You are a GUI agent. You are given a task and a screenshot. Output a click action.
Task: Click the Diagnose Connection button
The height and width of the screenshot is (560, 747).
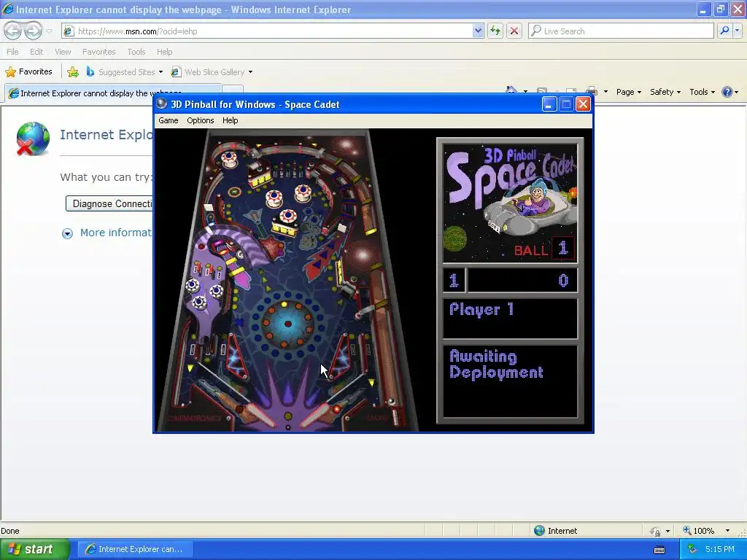[x=109, y=204]
